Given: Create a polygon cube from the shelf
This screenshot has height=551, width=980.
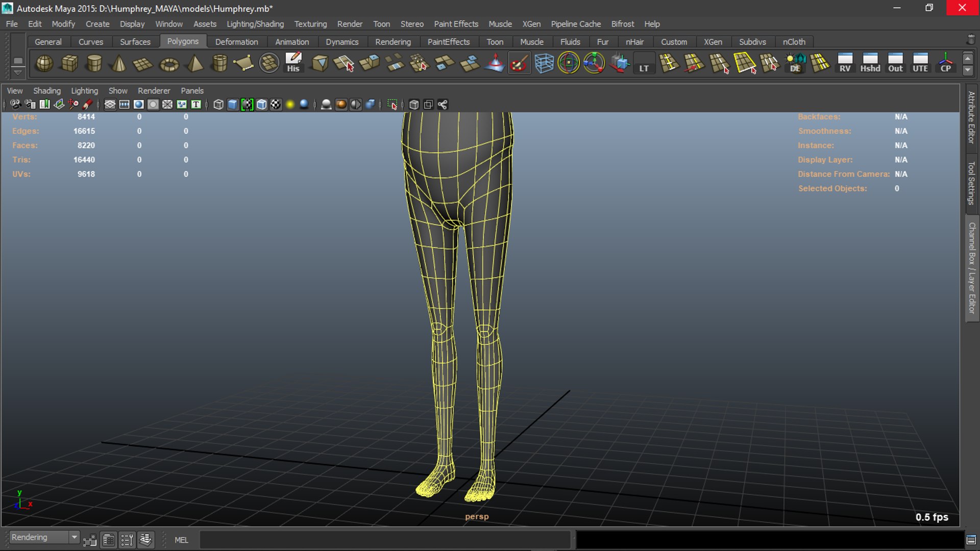Looking at the screenshot, I should tap(69, 63).
